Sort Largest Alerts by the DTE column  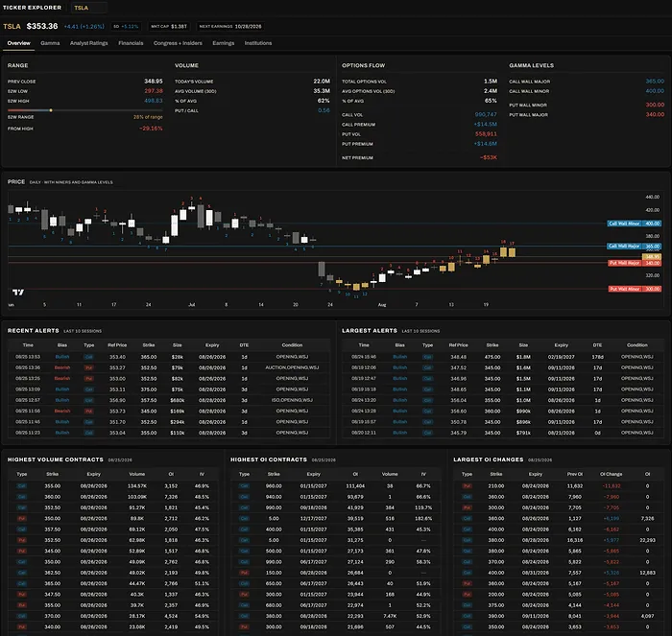(597, 345)
